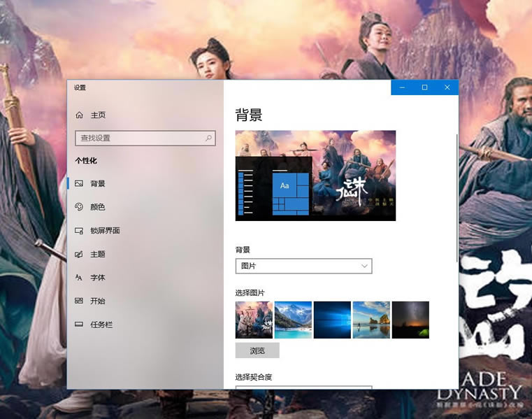Click the 个性化 section heading
Viewport: 532px width, 419px height.
86,161
